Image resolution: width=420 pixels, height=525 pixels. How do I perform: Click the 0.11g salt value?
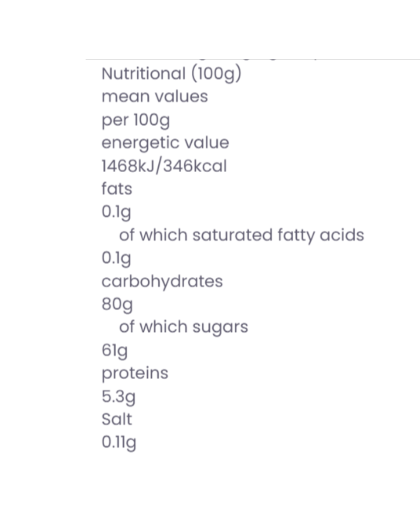[x=119, y=442]
